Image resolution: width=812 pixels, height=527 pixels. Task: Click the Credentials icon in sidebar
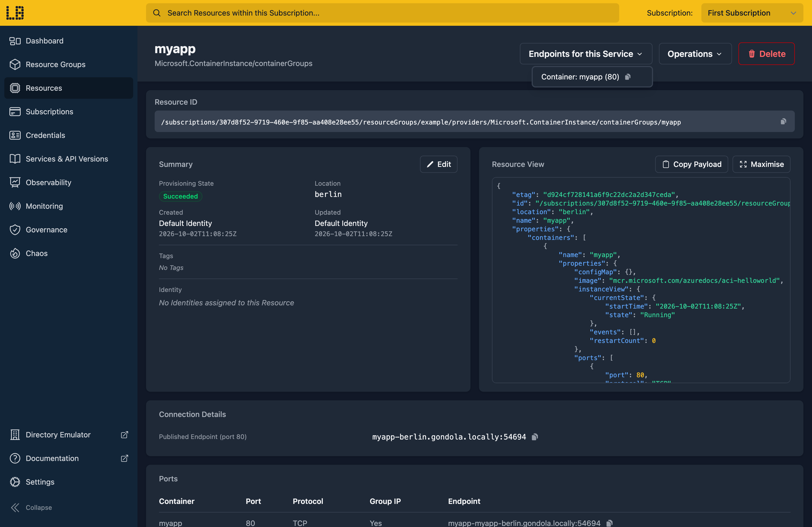[x=15, y=135]
